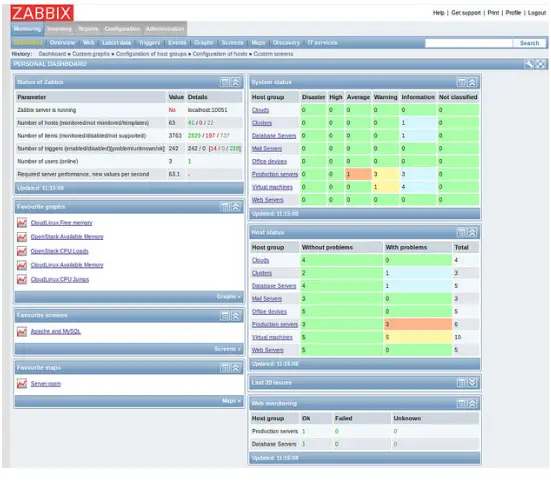
Task: Click graph icon beside OpenStack Available Memory
Action: pyautogui.click(x=22, y=237)
